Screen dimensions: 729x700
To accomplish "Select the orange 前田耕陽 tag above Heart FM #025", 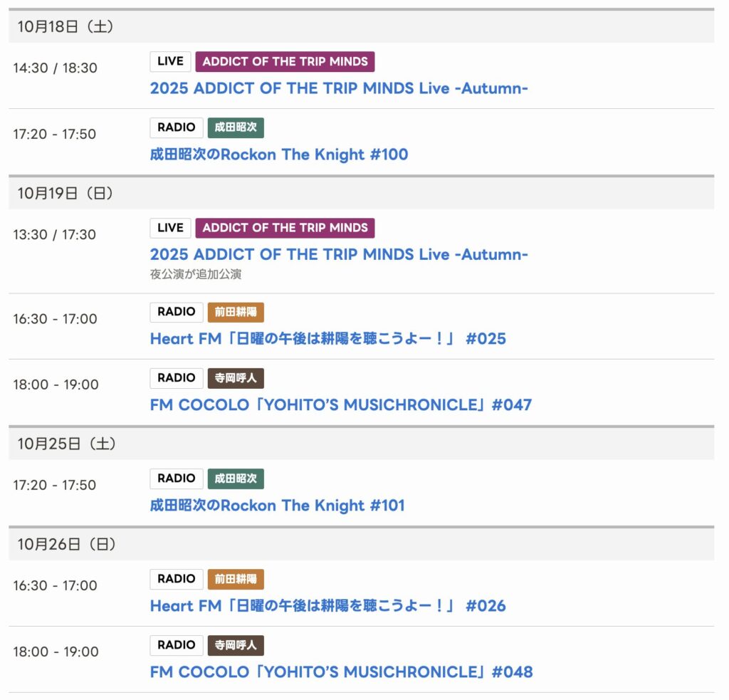I will 236,312.
